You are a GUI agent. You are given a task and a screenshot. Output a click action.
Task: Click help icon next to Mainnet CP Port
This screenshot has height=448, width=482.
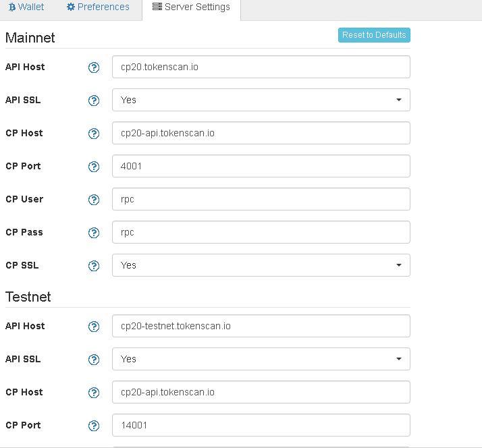(94, 167)
